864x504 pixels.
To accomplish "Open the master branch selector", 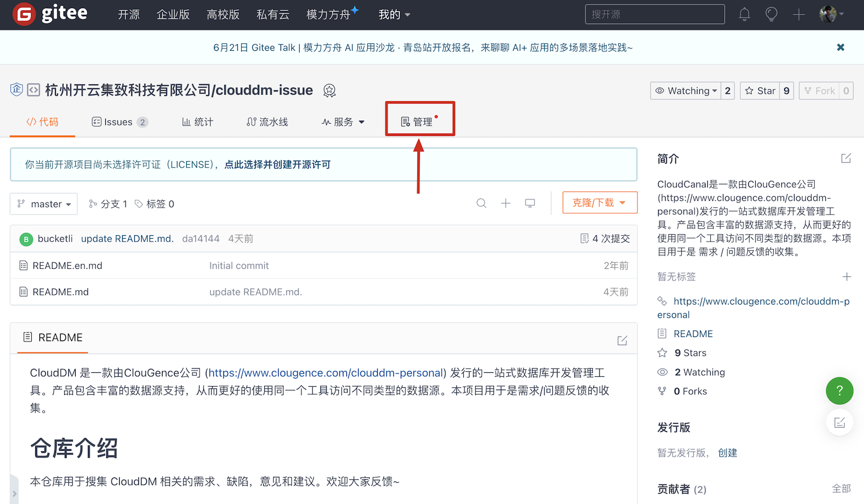I will 44,204.
